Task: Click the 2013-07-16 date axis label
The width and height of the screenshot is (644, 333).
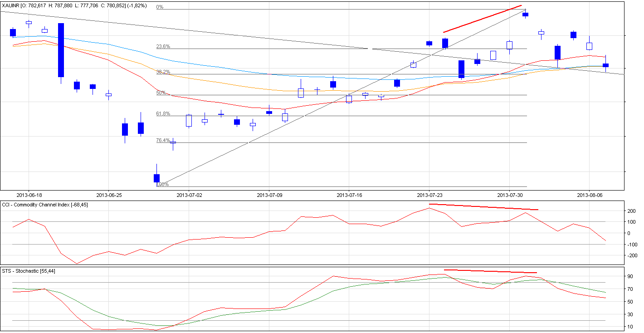Action: point(350,195)
